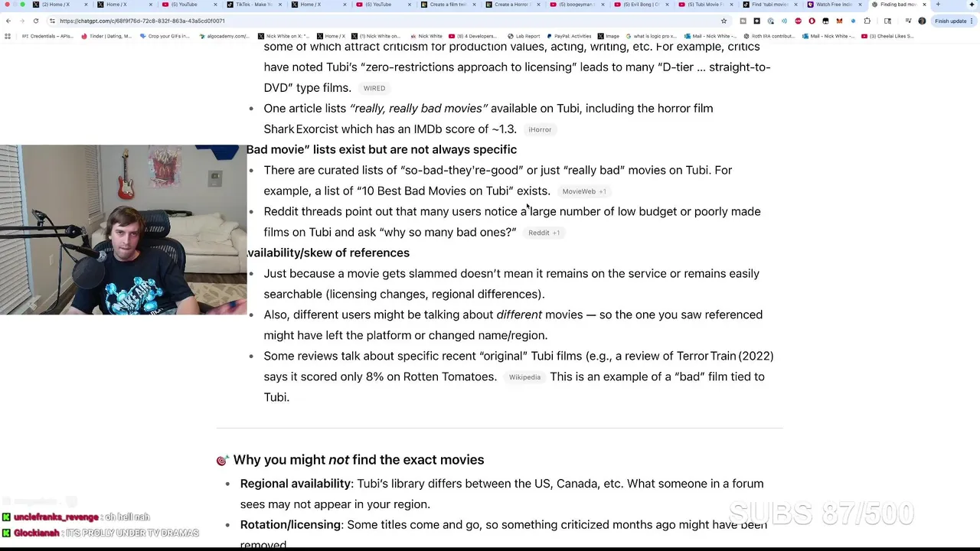Open the 'Lab Report' bookmark
This screenshot has height=551, width=980.
pyautogui.click(x=524, y=36)
